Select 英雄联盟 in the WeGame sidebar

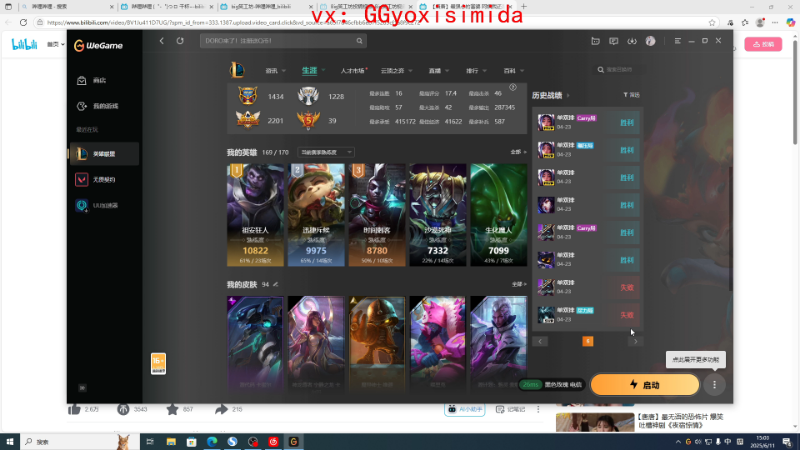click(104, 154)
